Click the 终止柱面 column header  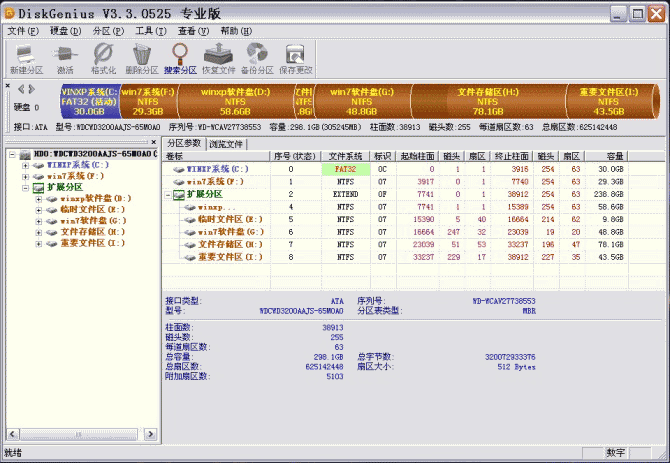click(511, 156)
